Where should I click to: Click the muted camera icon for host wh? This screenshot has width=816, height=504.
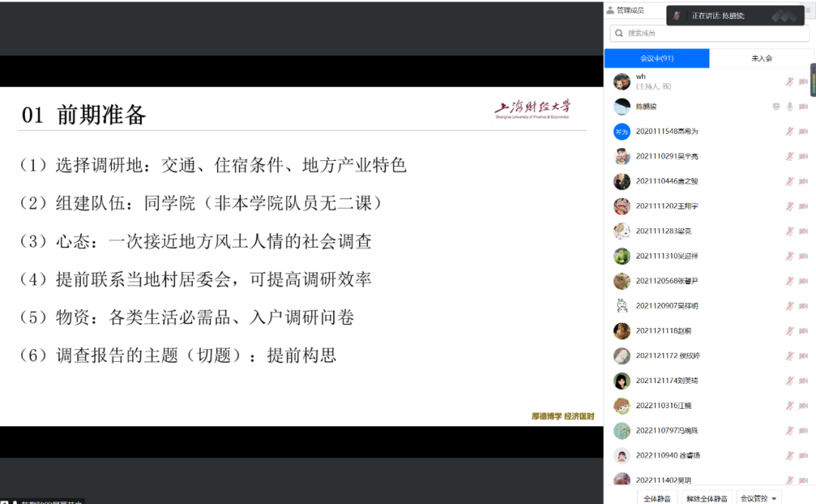pyautogui.click(x=803, y=81)
